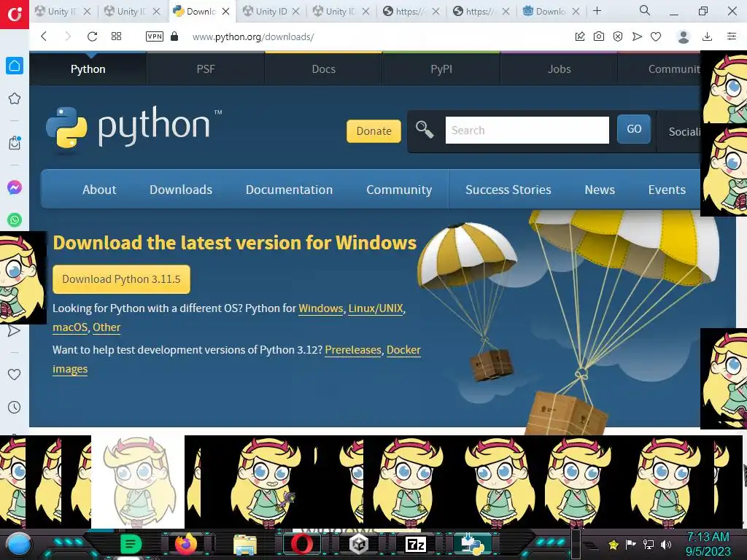The height and width of the screenshot is (560, 747).
Task: Open the sidebar shopping bag icon
Action: 15,143
